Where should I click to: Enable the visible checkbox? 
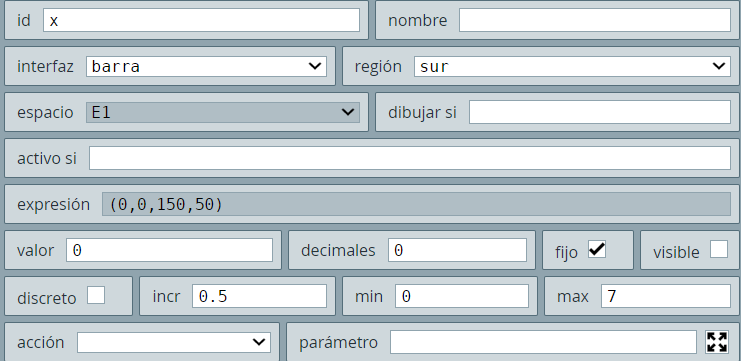[719, 249]
